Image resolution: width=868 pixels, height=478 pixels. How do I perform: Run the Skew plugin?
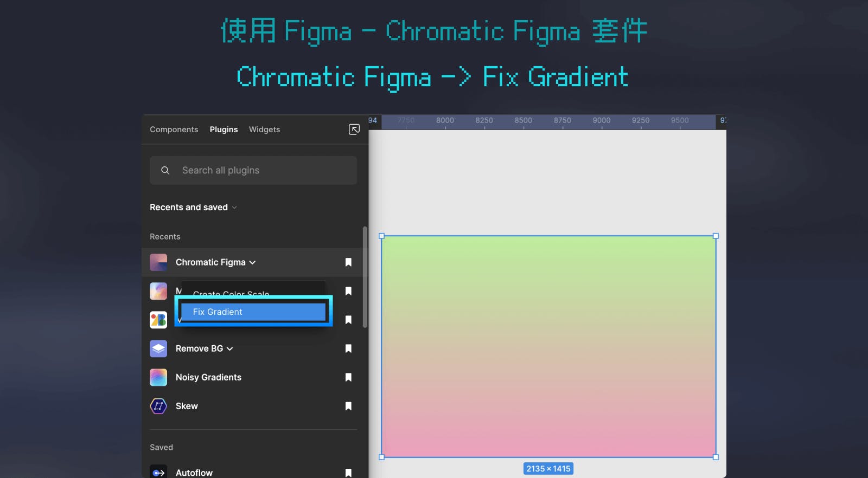[x=187, y=406]
